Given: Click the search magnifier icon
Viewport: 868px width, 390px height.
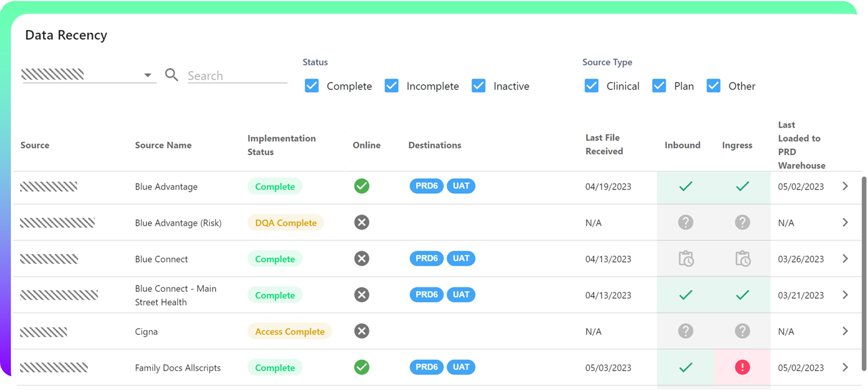Looking at the screenshot, I should [x=171, y=75].
